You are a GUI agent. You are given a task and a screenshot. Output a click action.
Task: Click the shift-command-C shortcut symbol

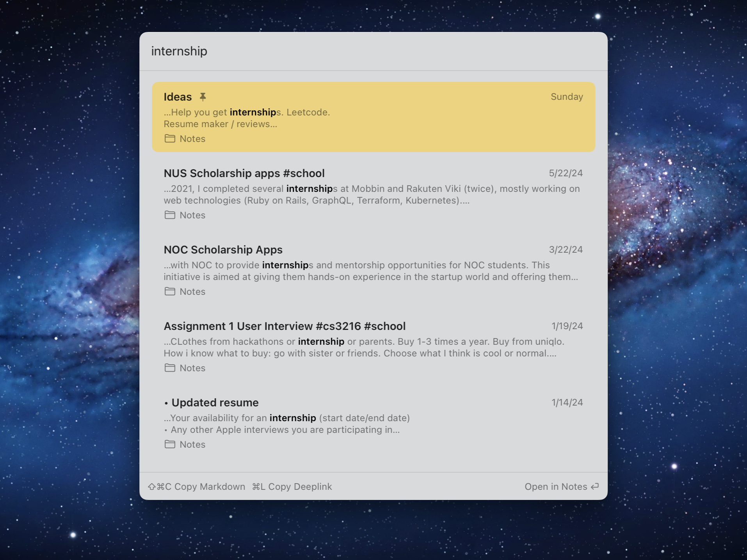click(160, 487)
